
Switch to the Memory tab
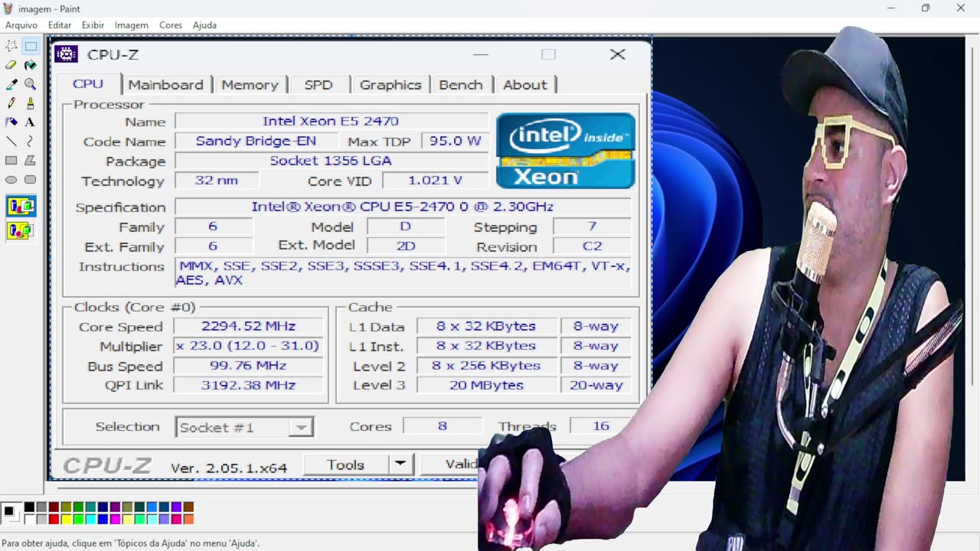[250, 85]
